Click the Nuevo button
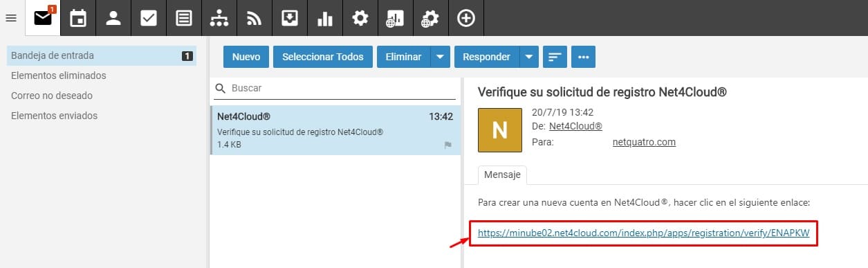The image size is (868, 268). click(246, 57)
